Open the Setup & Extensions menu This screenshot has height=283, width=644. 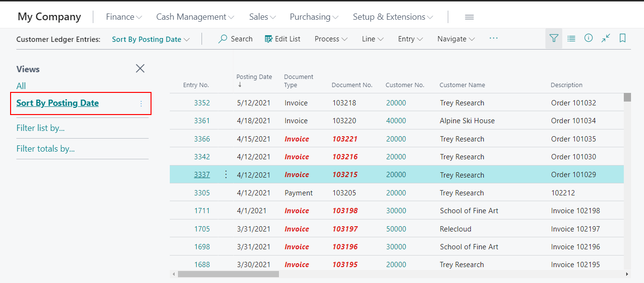pos(392,16)
